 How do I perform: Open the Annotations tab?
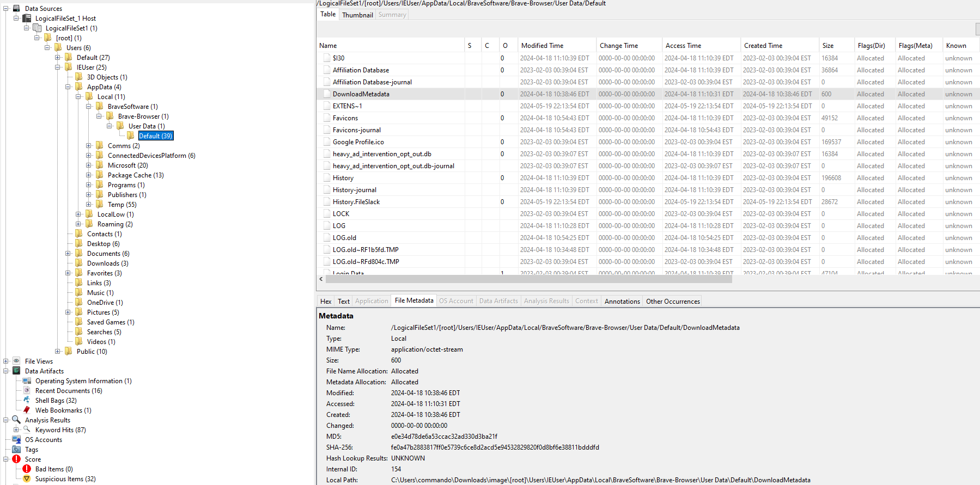622,301
